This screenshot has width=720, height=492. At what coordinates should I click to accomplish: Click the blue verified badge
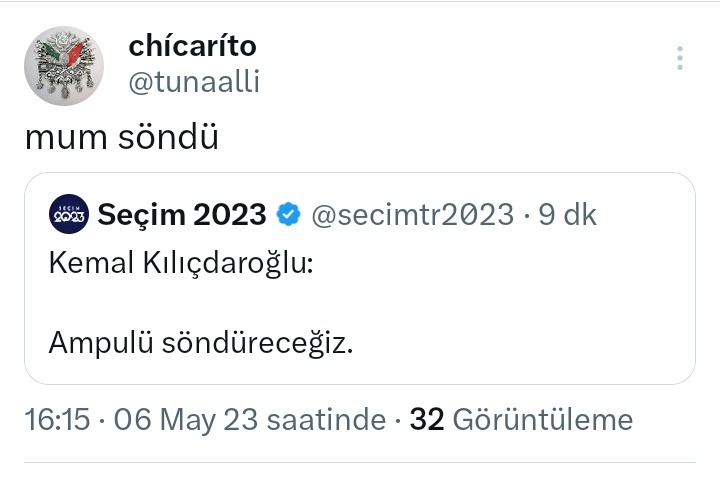(x=288, y=214)
